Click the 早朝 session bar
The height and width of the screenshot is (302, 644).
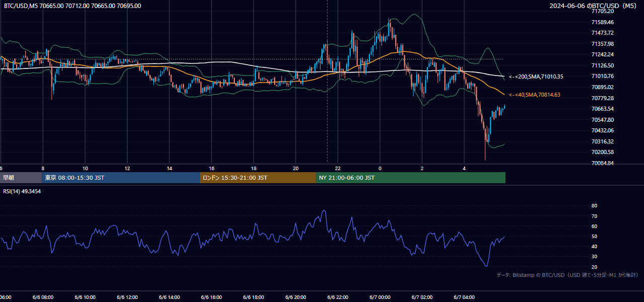coord(21,178)
